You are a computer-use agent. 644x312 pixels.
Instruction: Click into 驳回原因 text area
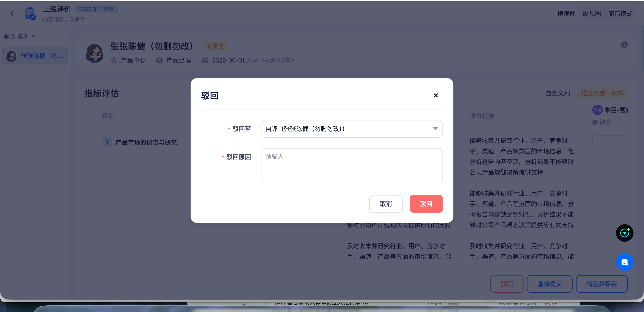[x=352, y=165]
